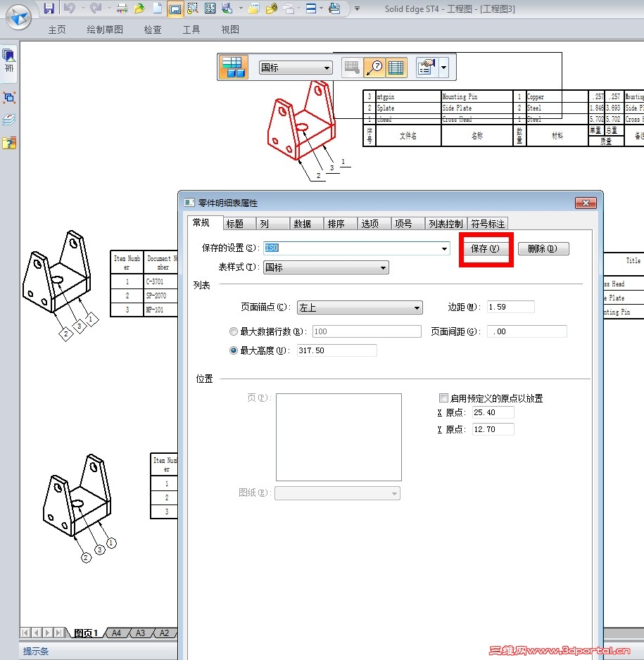Click the Save floppy disk icon
Image resolution: width=644 pixels, height=660 pixels.
49,8
